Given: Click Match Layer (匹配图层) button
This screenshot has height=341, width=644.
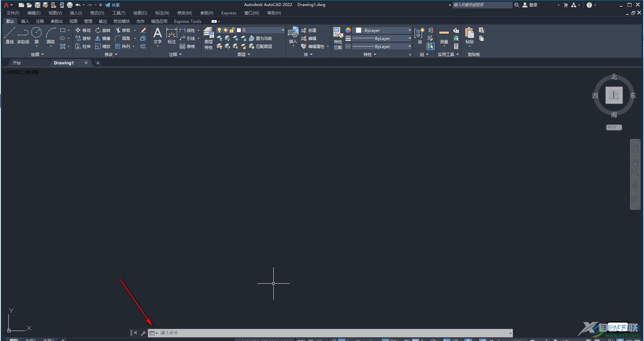Looking at the screenshot, I should pos(261,46).
